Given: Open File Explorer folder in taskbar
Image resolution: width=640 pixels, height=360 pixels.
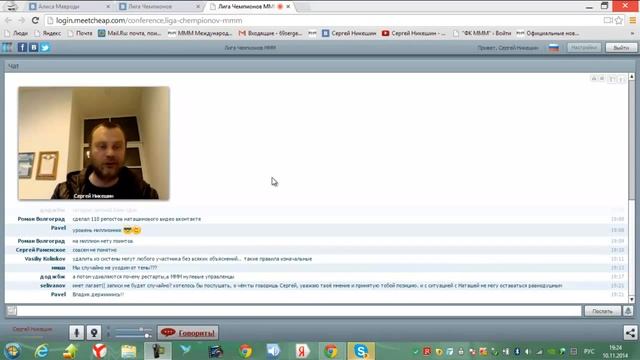Looking at the screenshot, I should [129, 351].
